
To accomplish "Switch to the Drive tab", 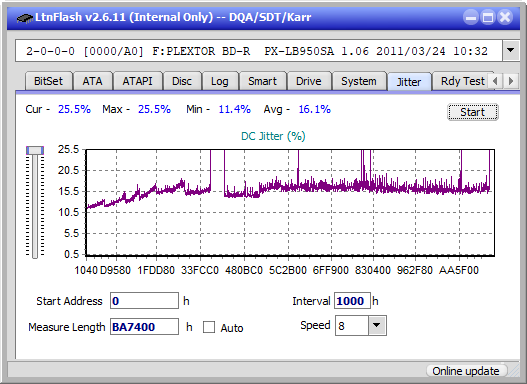I will tap(309, 81).
